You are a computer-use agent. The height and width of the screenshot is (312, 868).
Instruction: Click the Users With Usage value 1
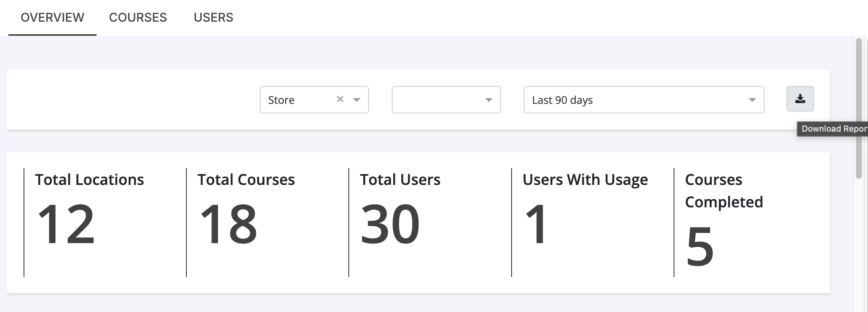pos(536,224)
